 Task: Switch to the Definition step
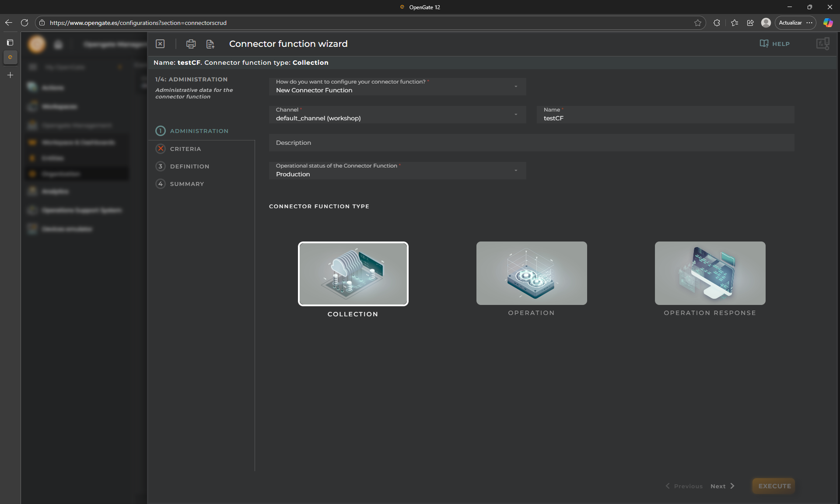tap(189, 166)
